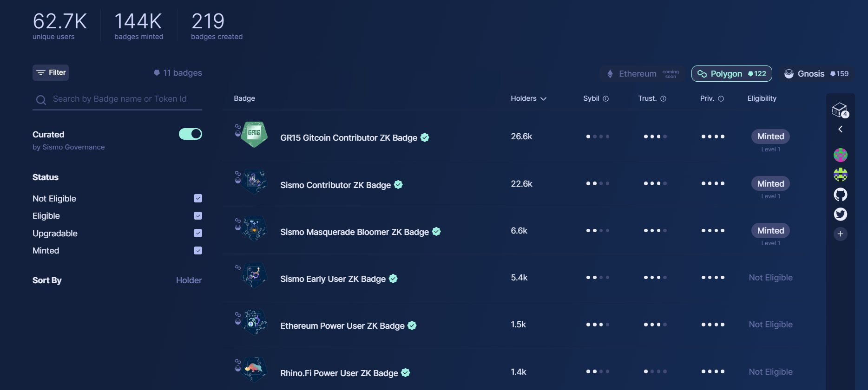This screenshot has height=390, width=868.
Task: Uncheck the Not Eligible status checkbox
Action: (198, 199)
